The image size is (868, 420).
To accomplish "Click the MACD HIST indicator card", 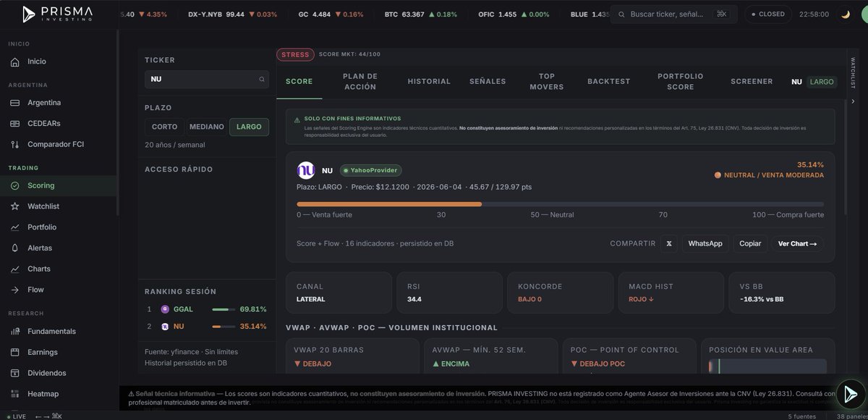I will (x=671, y=293).
